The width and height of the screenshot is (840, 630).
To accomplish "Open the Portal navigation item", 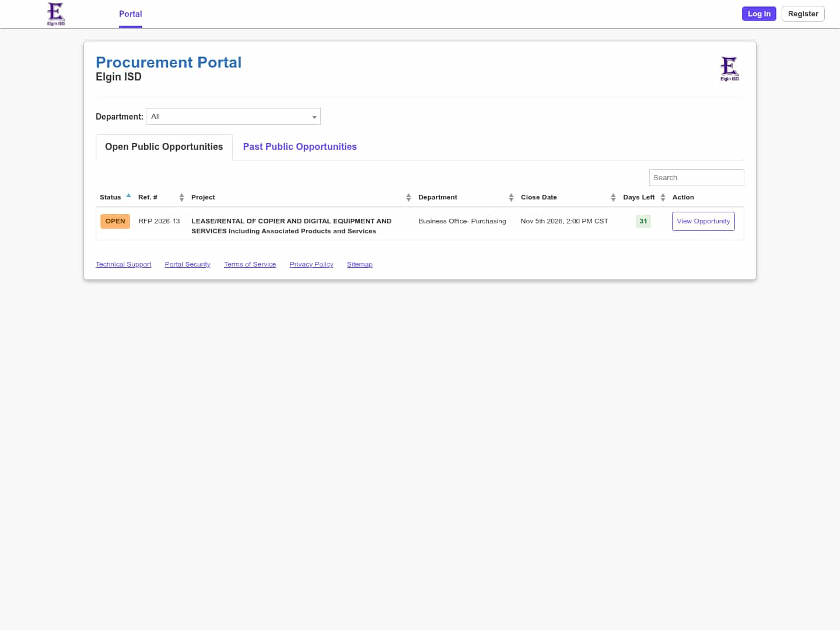I will (x=131, y=14).
